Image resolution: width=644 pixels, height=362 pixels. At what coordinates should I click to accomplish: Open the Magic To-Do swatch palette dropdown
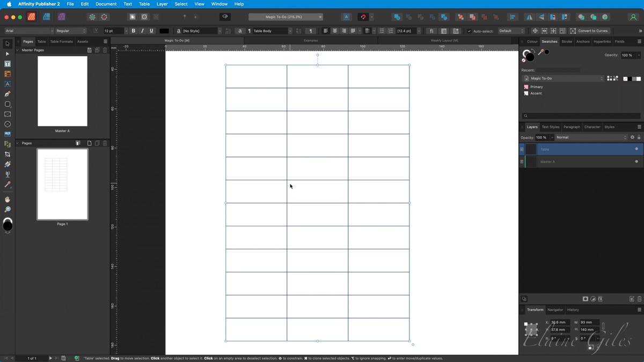click(x=563, y=78)
